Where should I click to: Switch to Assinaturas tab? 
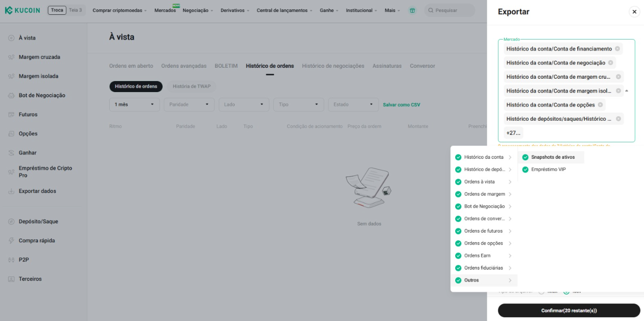[387, 66]
